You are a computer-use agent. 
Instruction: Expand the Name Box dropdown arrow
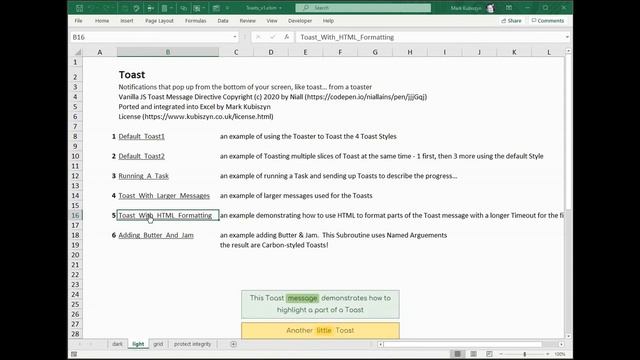tap(235, 37)
